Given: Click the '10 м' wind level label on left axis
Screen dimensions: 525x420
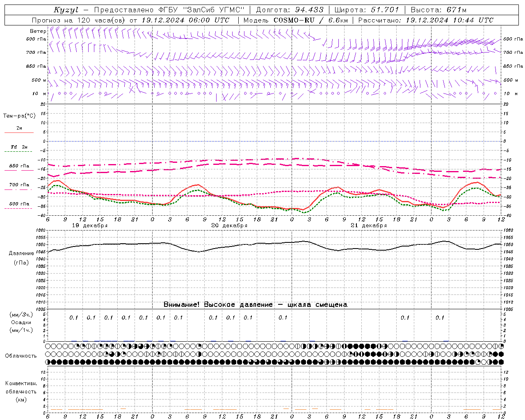Looking at the screenshot, I should click(x=39, y=94).
